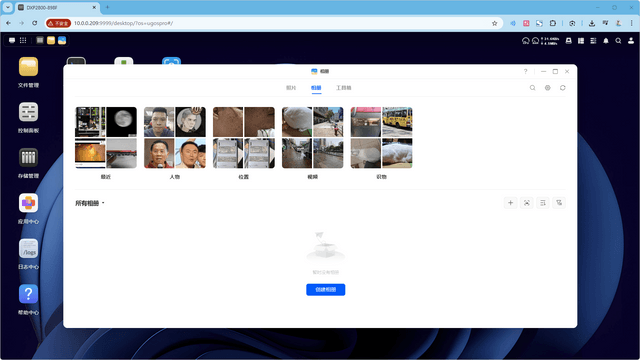640x360 pixels.
Task: Click the notification bell in top bar
Action: tap(606, 41)
